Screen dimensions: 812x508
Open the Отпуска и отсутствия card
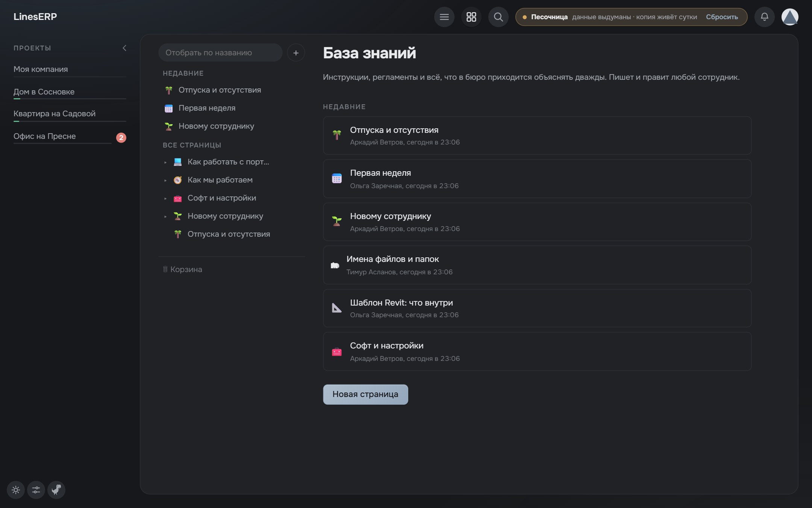pyautogui.click(x=537, y=135)
